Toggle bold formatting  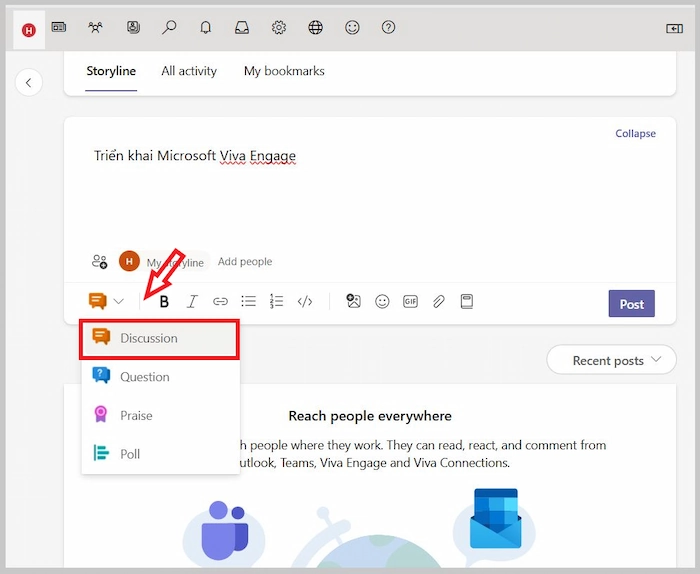164,302
